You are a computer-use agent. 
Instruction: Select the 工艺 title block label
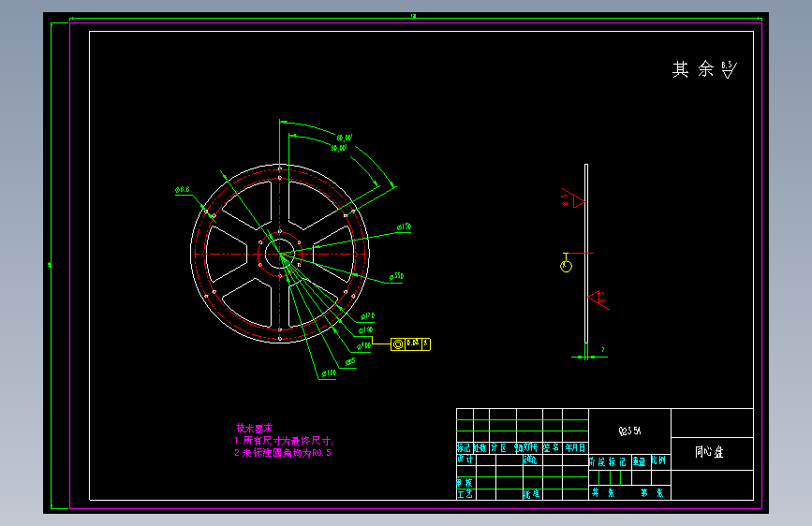(x=465, y=494)
